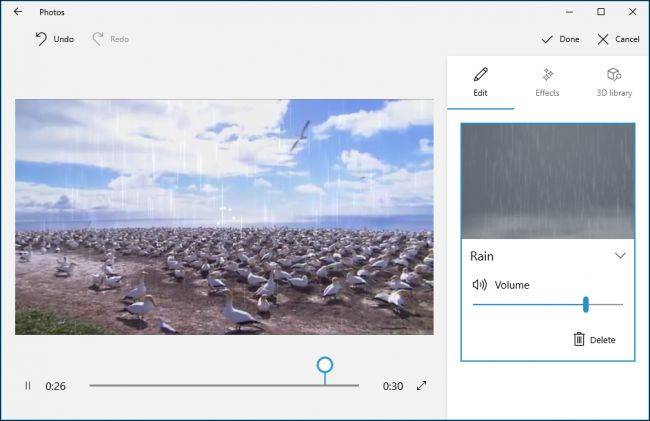The image size is (650, 421).
Task: Go back using the Photos back arrow
Action: 18,12
